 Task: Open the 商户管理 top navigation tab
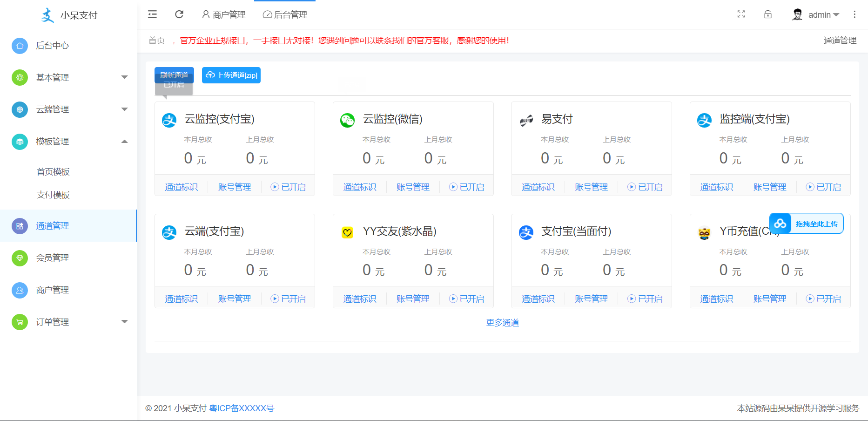(x=224, y=14)
